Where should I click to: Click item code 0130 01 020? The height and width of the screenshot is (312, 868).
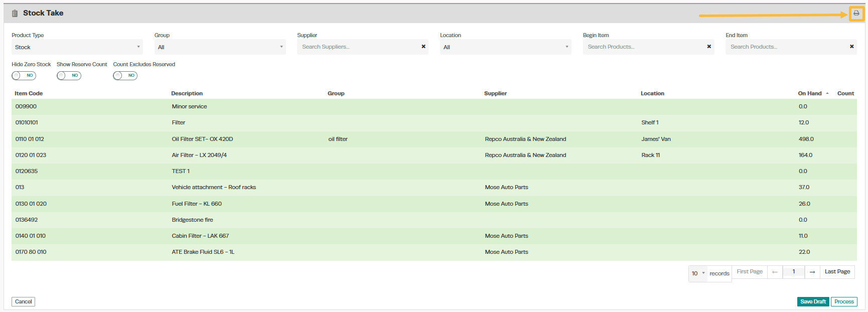point(31,204)
